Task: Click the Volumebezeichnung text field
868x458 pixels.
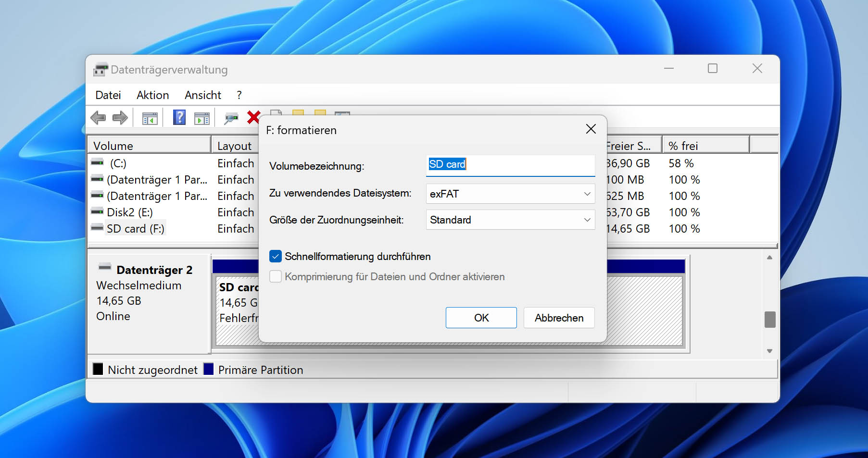Action: coord(510,165)
